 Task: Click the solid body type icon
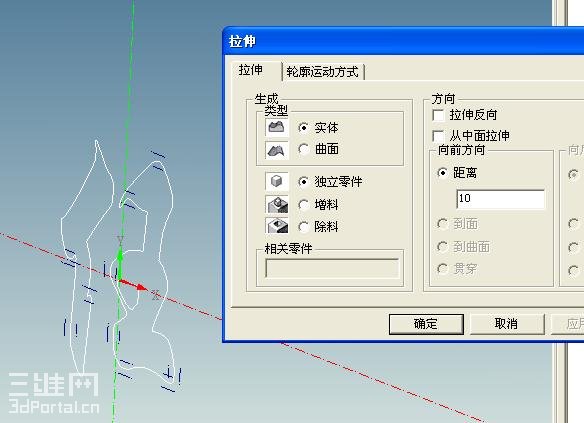click(x=277, y=127)
